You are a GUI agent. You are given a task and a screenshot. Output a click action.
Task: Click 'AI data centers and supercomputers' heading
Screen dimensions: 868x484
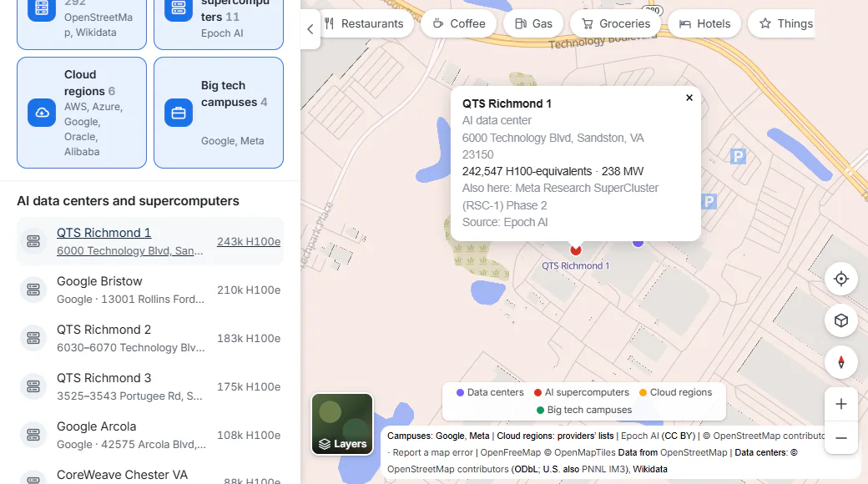click(128, 201)
